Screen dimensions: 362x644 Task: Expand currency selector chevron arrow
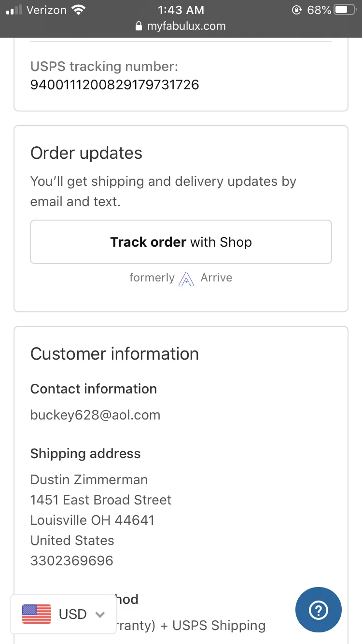pyautogui.click(x=100, y=615)
